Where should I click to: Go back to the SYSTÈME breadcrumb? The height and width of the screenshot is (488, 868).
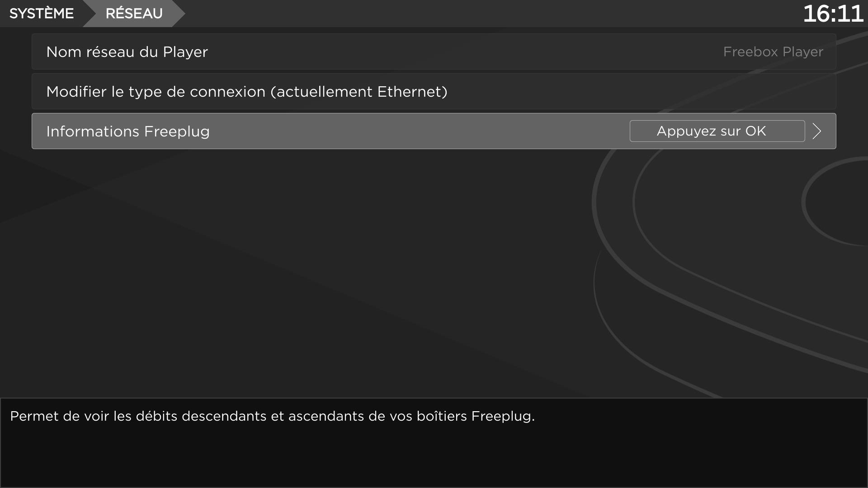(x=41, y=14)
